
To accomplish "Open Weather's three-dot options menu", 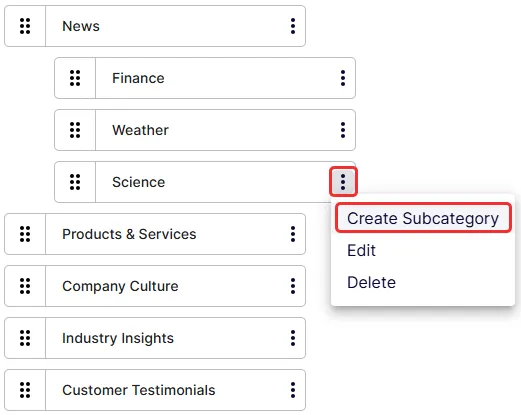I will pos(343,130).
